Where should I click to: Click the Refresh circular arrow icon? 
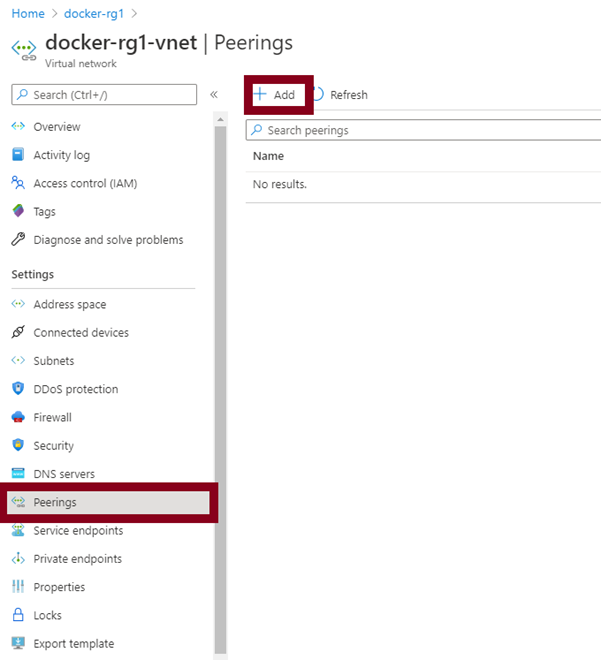pos(319,94)
